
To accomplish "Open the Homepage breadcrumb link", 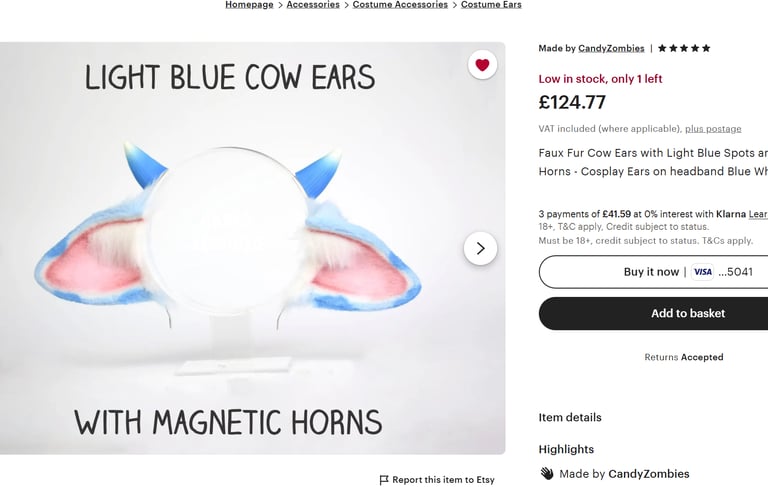I will point(249,4).
